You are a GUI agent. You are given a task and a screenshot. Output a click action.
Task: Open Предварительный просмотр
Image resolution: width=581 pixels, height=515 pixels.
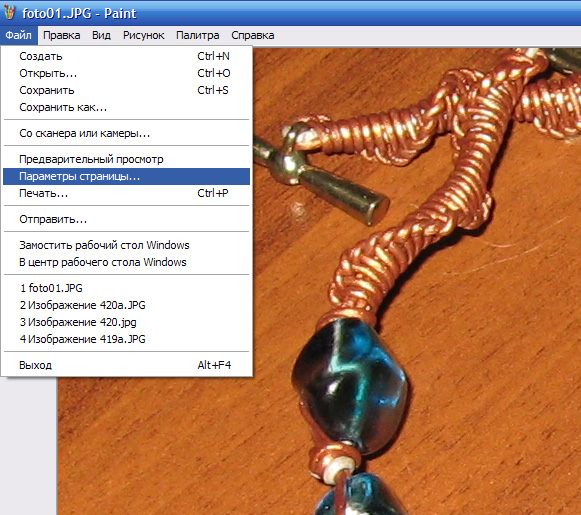click(126, 159)
